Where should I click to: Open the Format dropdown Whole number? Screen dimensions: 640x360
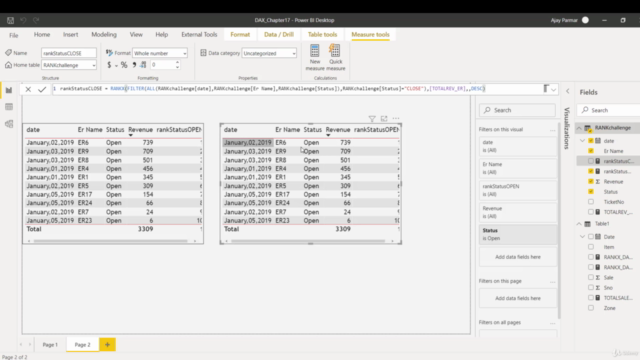[160, 53]
